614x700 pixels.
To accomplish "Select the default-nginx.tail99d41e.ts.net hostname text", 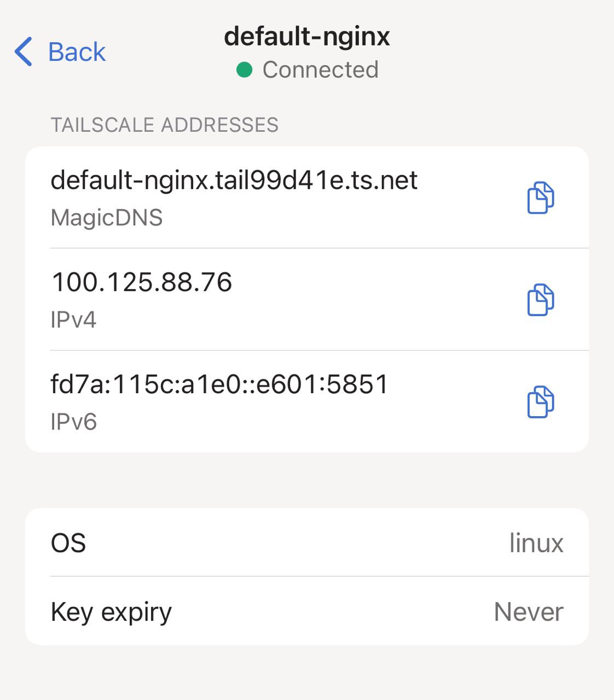I will (234, 180).
